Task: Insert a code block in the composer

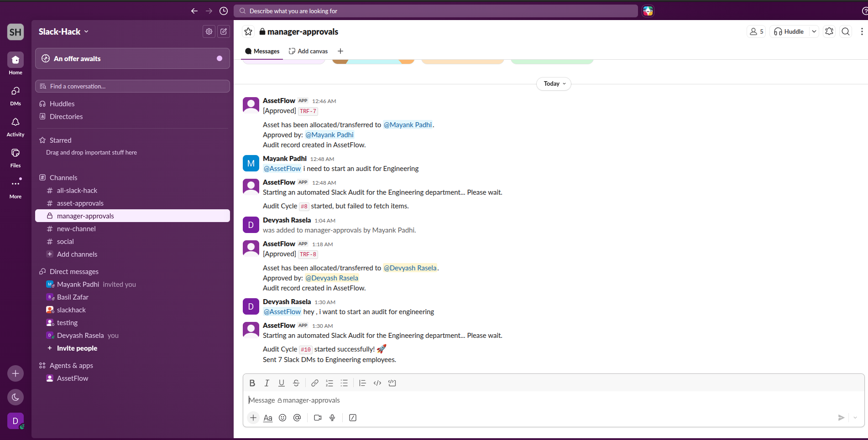Action: pyautogui.click(x=392, y=383)
